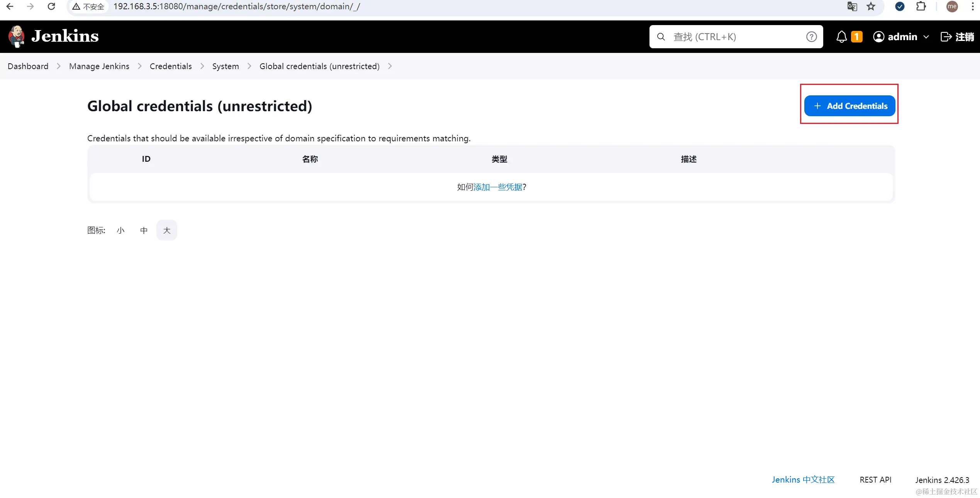
Task: Click the admin user avatar icon
Action: point(879,36)
